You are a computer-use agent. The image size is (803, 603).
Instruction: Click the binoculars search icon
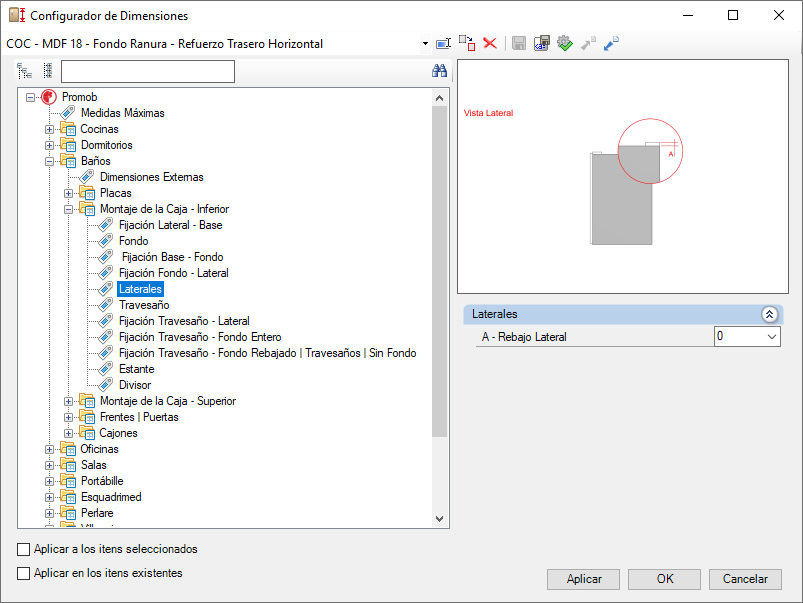tap(439, 71)
